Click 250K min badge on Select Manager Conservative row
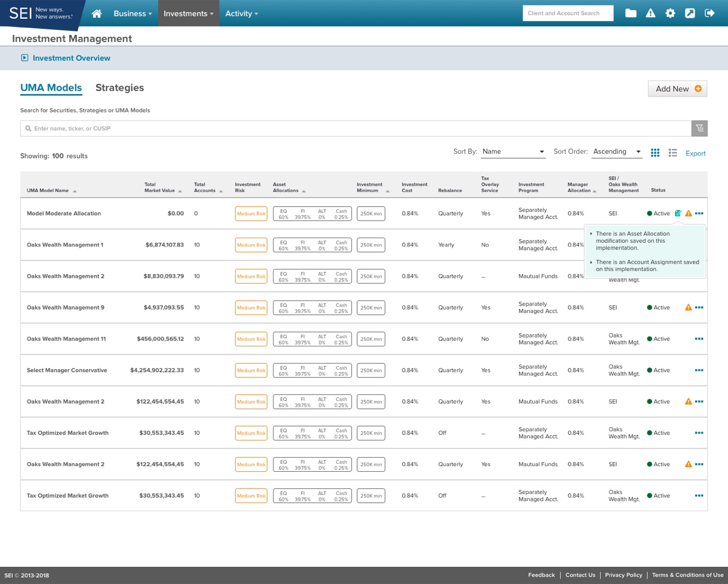 371,370
